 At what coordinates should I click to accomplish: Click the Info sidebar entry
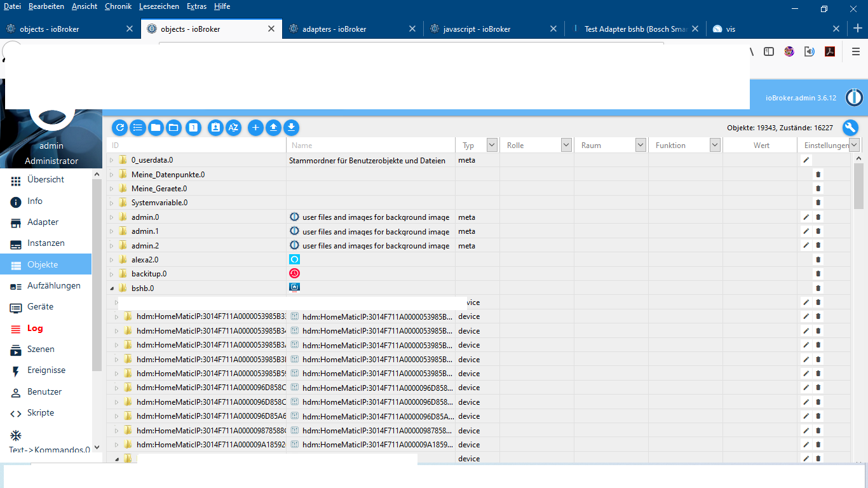(x=46, y=201)
